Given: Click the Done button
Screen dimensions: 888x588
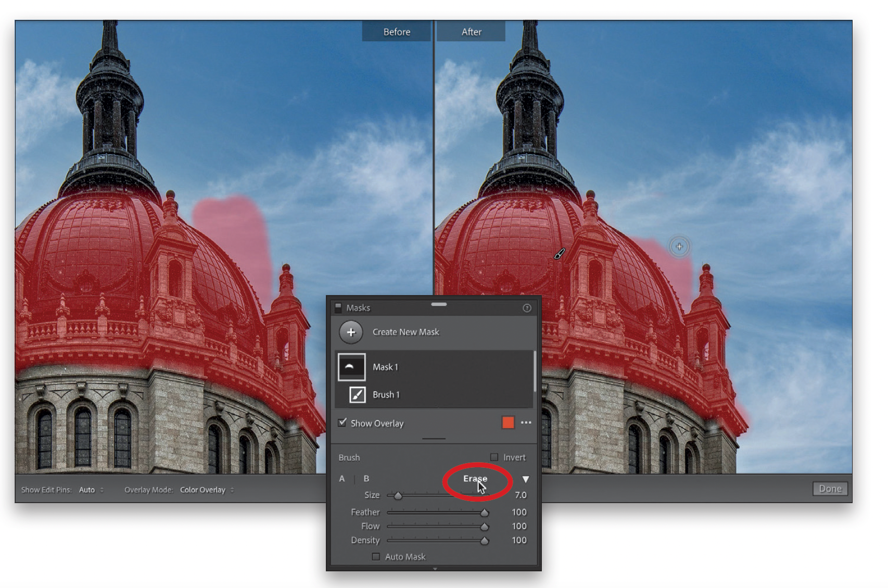Looking at the screenshot, I should 830,489.
